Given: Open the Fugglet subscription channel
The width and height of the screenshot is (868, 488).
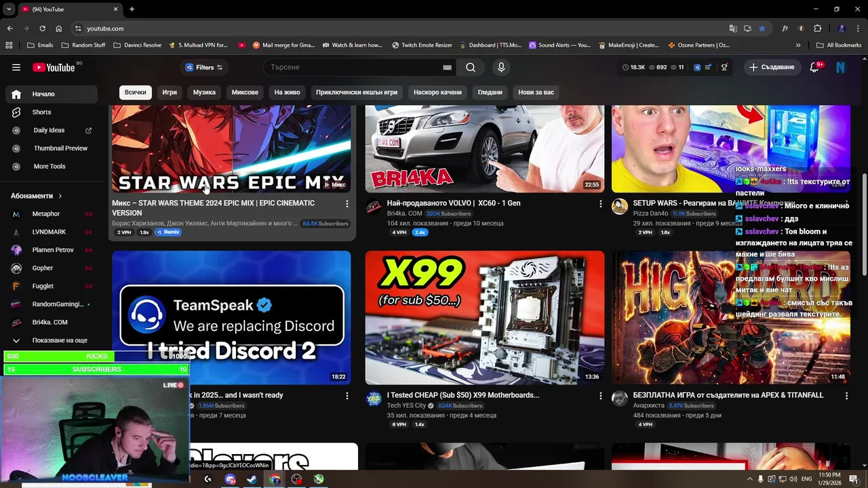Looking at the screenshot, I should 52,286.
